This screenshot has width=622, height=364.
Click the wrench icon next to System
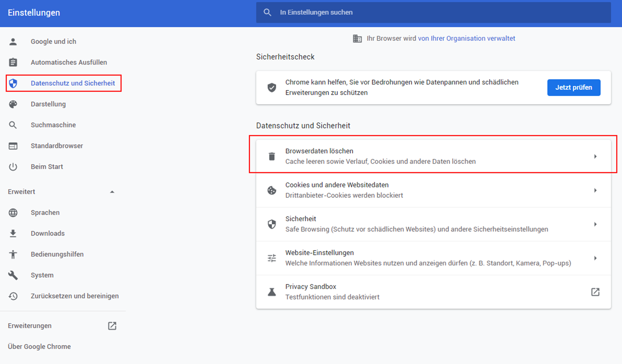13,275
